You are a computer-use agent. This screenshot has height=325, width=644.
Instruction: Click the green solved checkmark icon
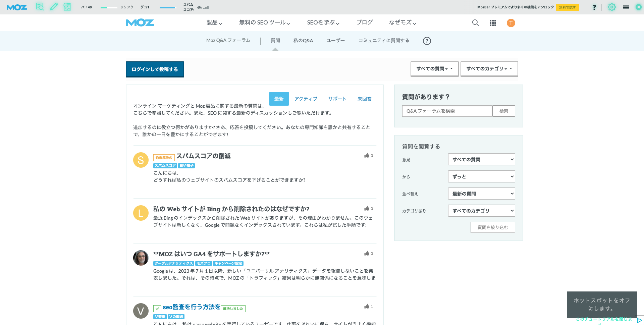point(157,309)
